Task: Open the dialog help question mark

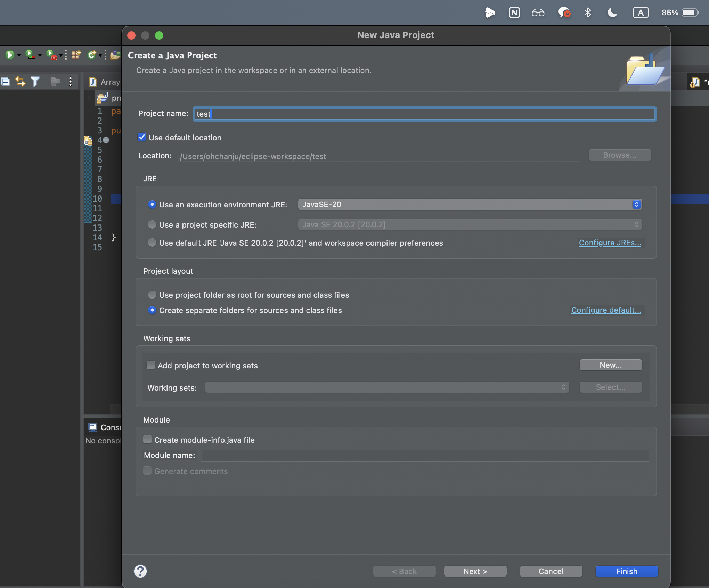Action: click(140, 571)
